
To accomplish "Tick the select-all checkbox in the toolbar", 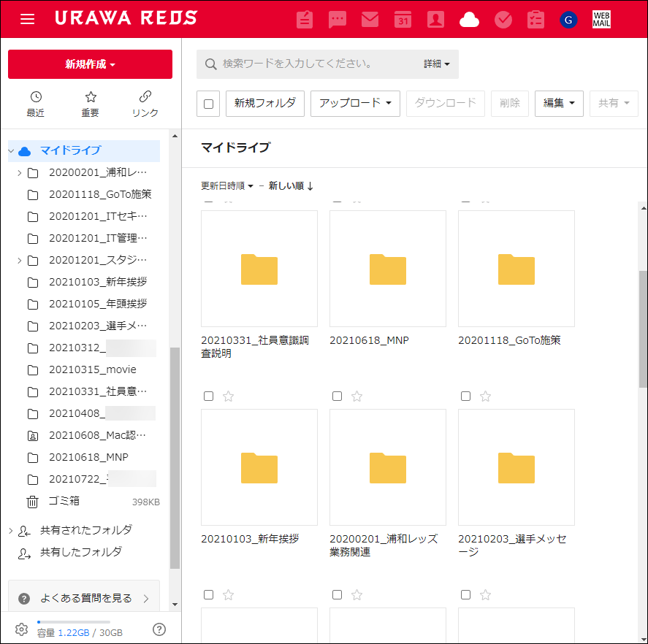I will (208, 104).
